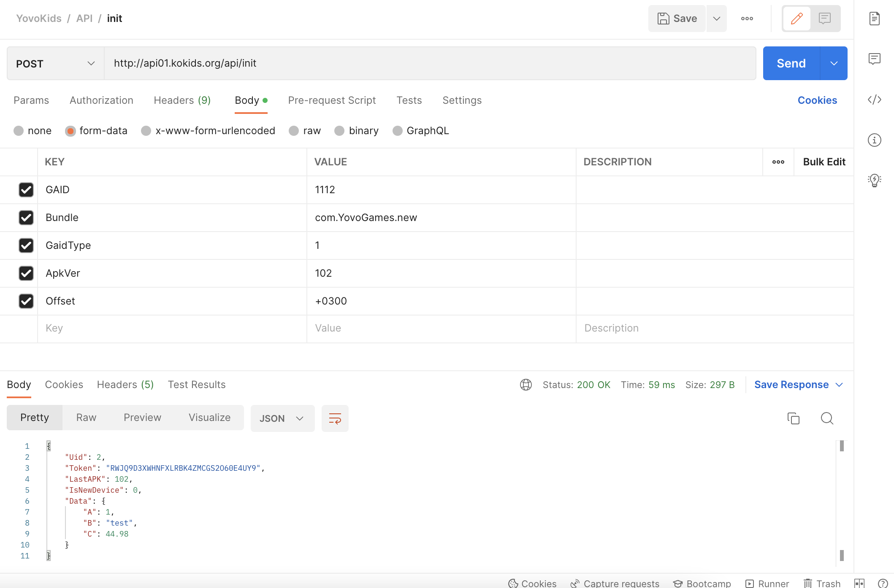Open the Test Results response tab

(197, 385)
